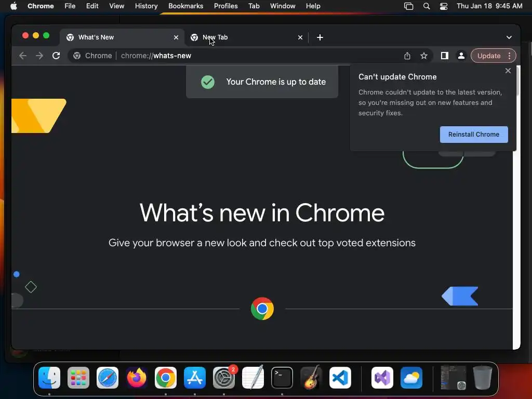Open the Bookmarks menu
This screenshot has width=532, height=399.
tap(185, 6)
